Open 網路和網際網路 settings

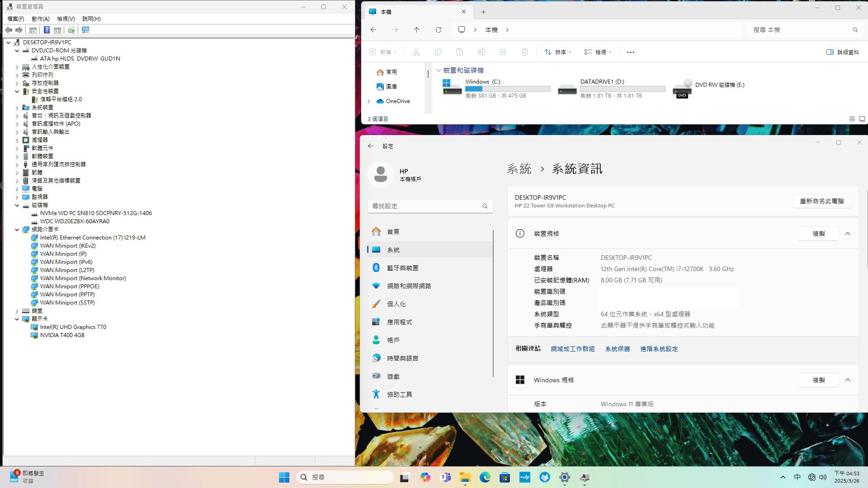[x=430, y=286]
